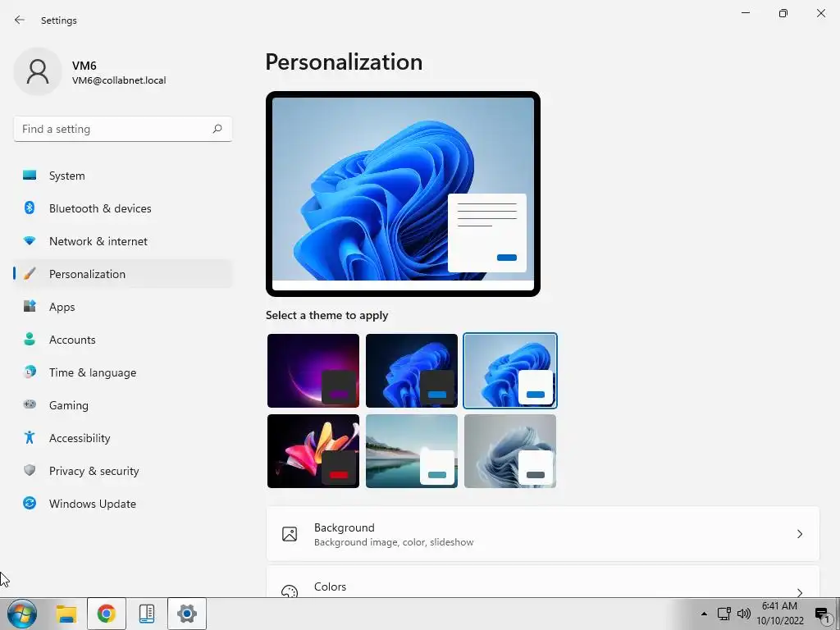Click the Settings gear on taskbar
The width and height of the screenshot is (840, 630).
coord(186,614)
